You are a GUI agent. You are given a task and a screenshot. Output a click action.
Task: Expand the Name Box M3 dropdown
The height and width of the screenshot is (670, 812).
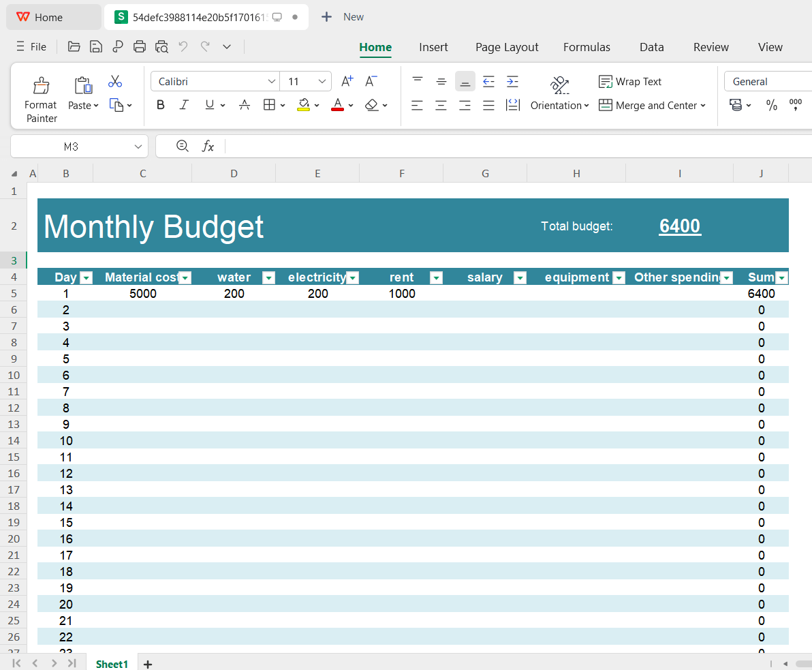point(138,147)
